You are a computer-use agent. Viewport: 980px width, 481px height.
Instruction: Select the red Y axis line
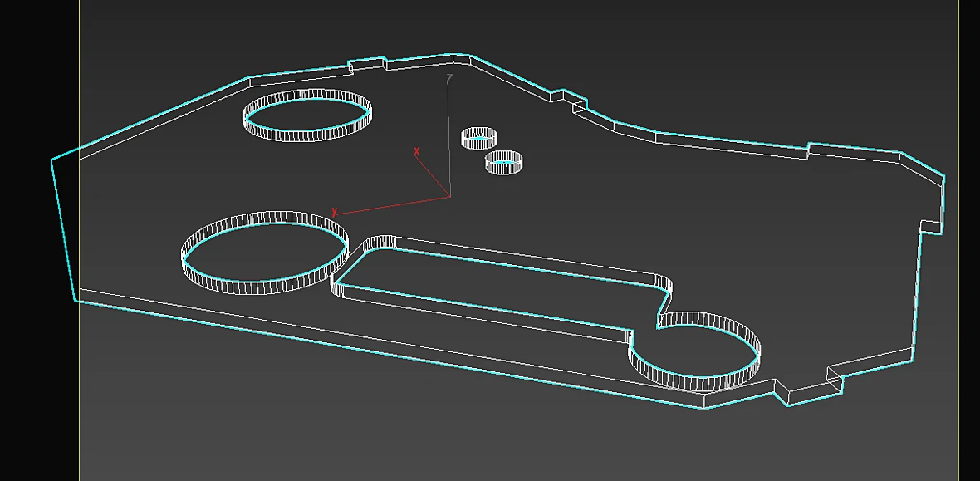coord(394,206)
